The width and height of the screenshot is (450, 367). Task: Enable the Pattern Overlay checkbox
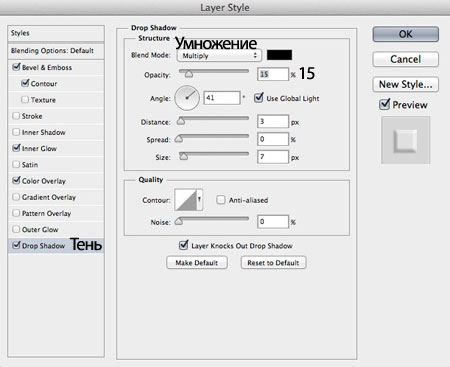pyautogui.click(x=16, y=213)
